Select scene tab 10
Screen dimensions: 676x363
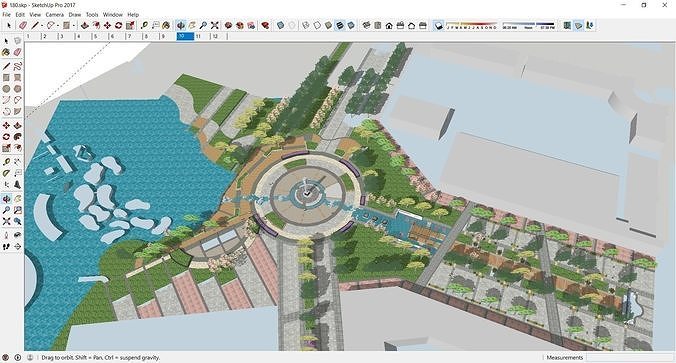185,37
